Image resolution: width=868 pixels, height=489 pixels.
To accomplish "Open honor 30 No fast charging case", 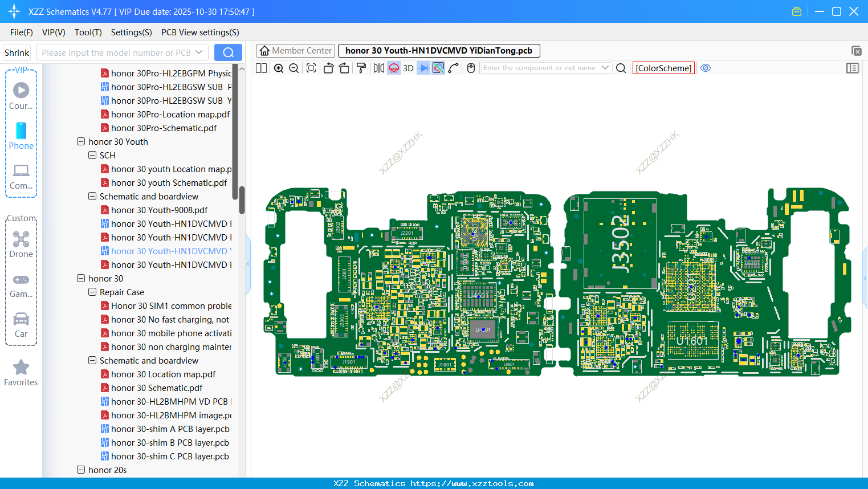I will coord(165,319).
